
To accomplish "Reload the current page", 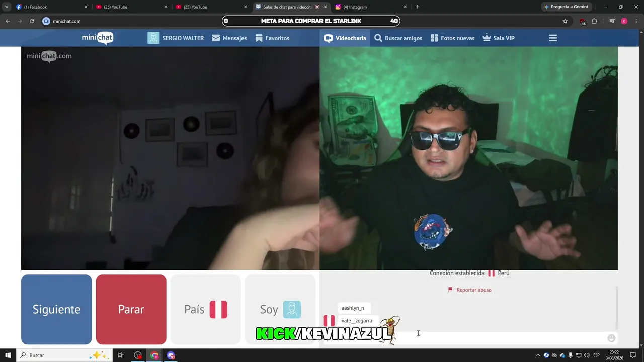I will 32,21.
